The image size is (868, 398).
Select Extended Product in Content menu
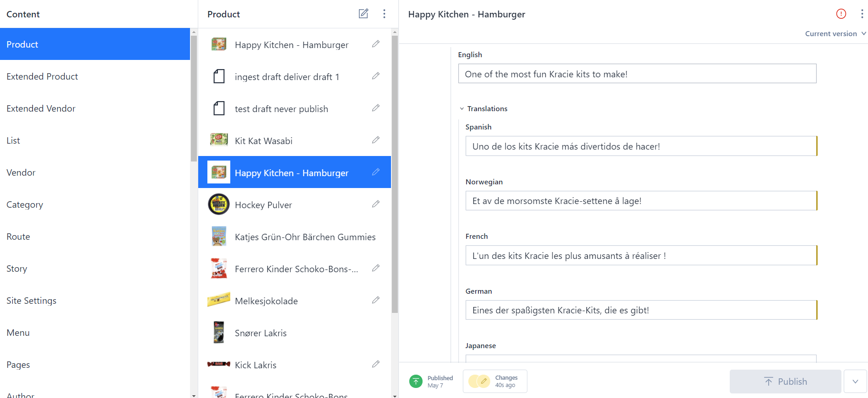pos(42,76)
